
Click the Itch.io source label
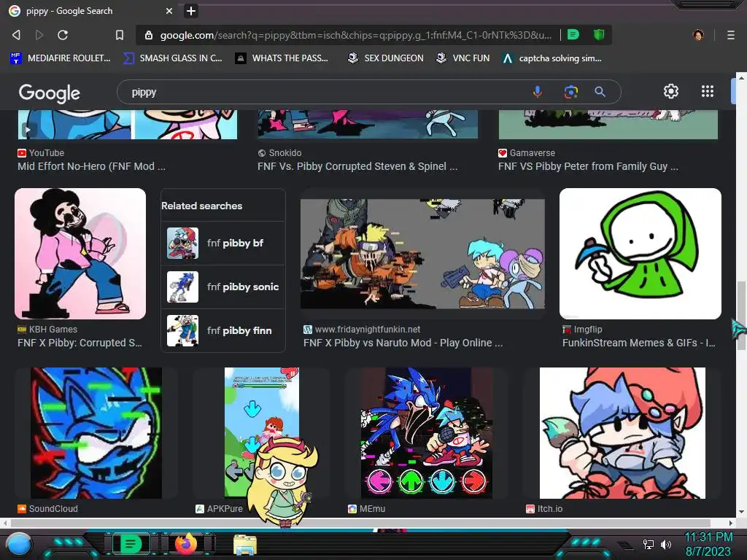click(550, 508)
